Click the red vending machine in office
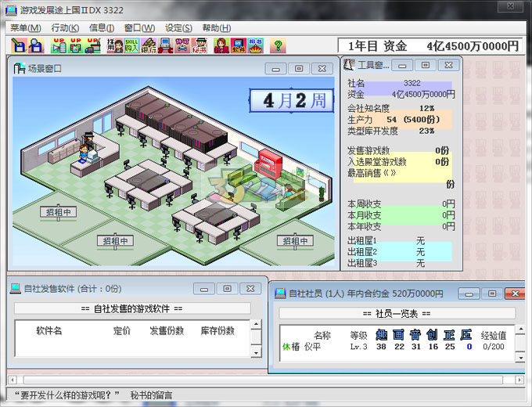532x407 pixels. pyautogui.click(x=268, y=164)
